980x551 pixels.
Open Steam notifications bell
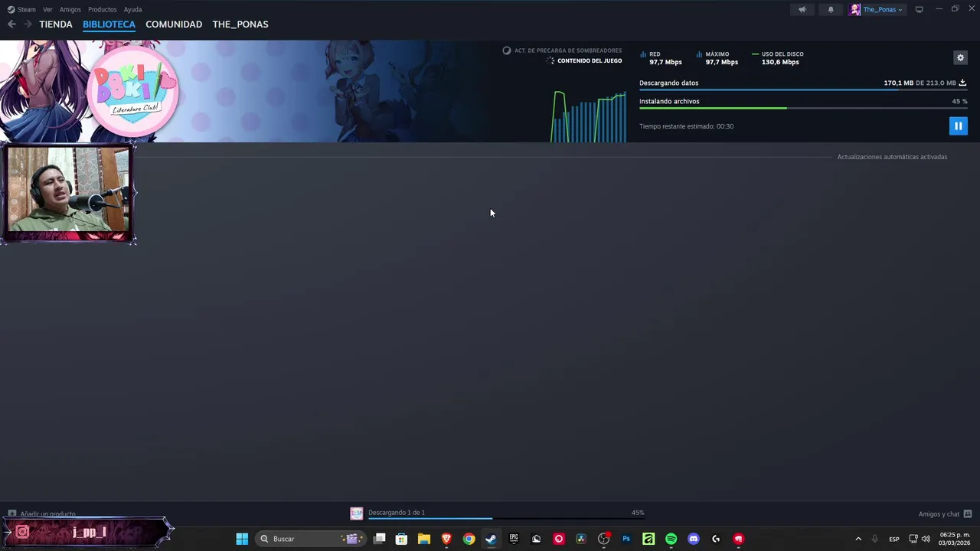[x=831, y=9]
